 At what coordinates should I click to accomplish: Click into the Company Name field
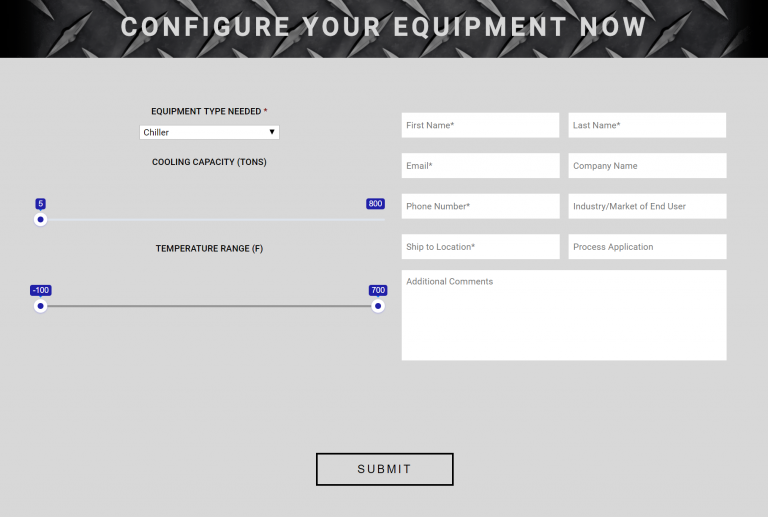click(647, 166)
